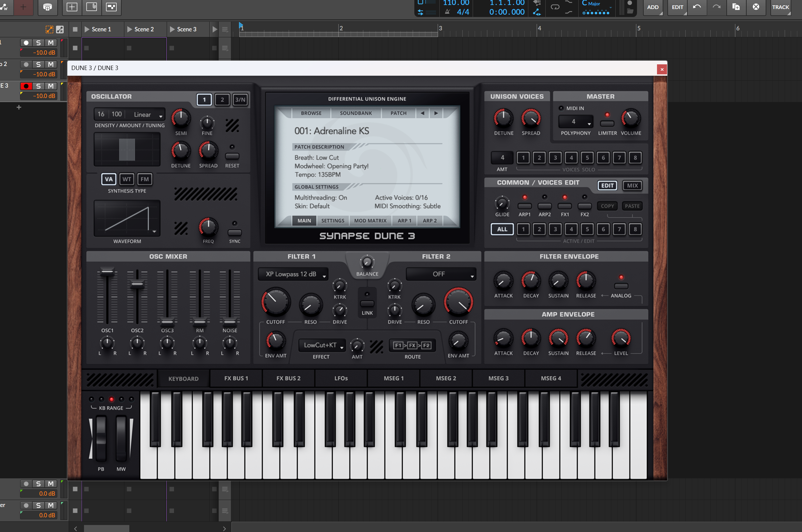Toggle the ARP1 switch
Viewport: 802px width, 532px height.
pos(524,206)
